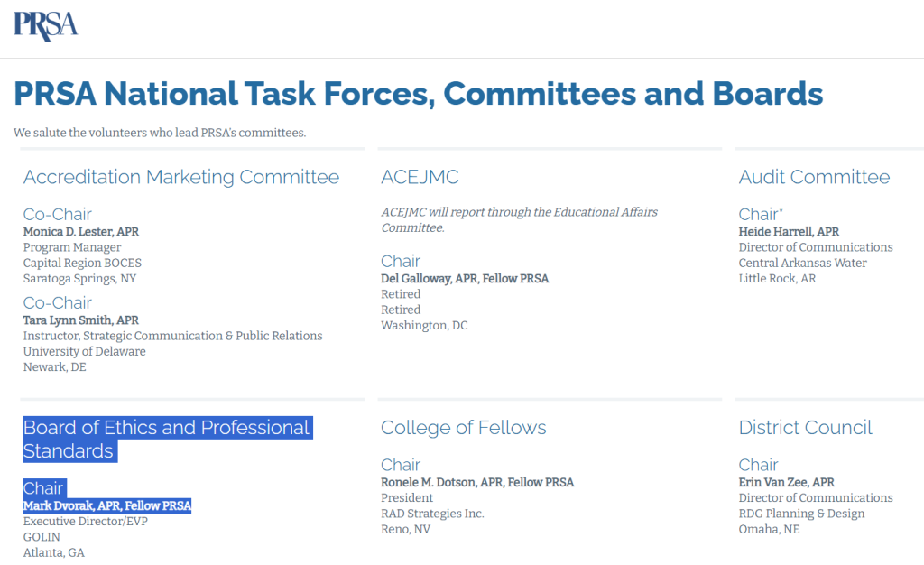Open the Audit Committee heading
The image size is (924, 565).
(x=814, y=177)
